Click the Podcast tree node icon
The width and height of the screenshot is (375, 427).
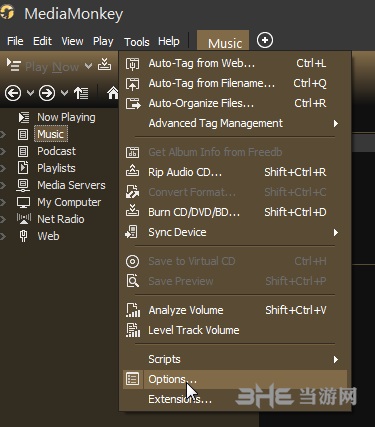click(23, 151)
